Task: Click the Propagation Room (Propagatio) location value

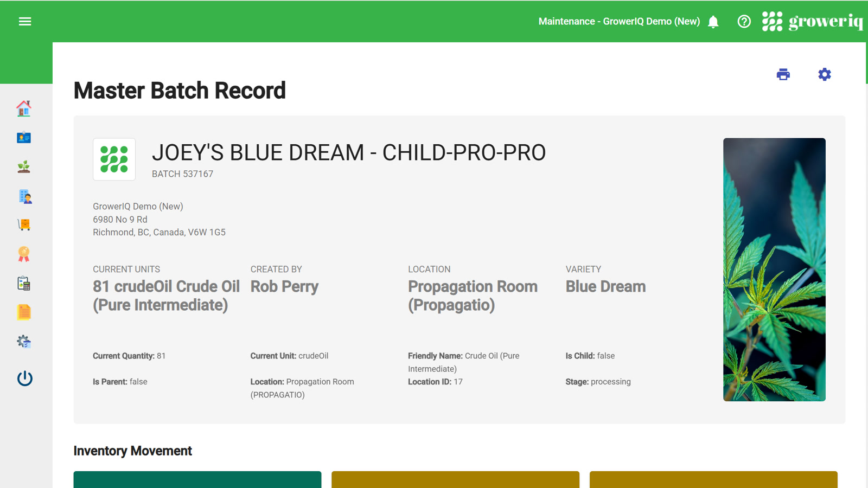Action: 473,296
